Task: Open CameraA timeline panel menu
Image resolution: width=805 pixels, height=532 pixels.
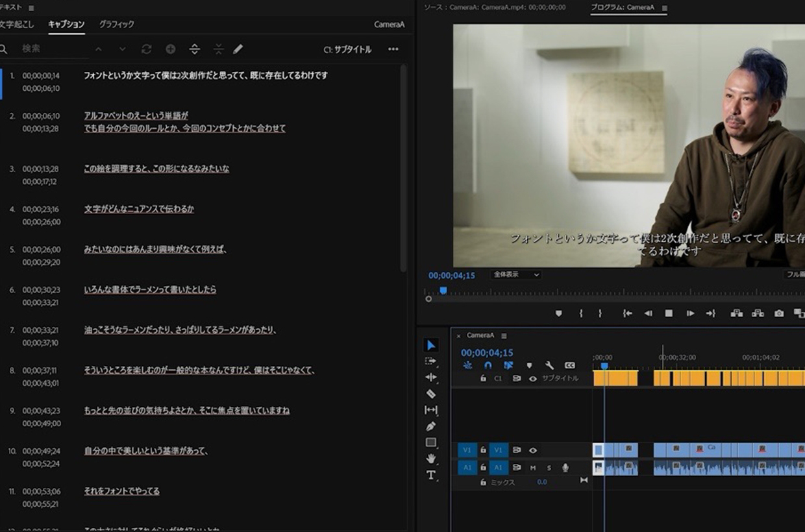Action: pyautogui.click(x=504, y=335)
